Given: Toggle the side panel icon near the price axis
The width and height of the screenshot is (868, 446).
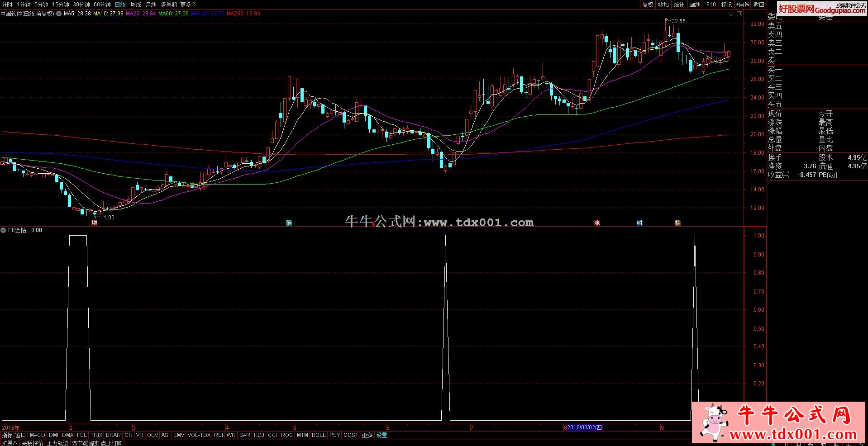Looking at the screenshot, I should pos(739,14).
